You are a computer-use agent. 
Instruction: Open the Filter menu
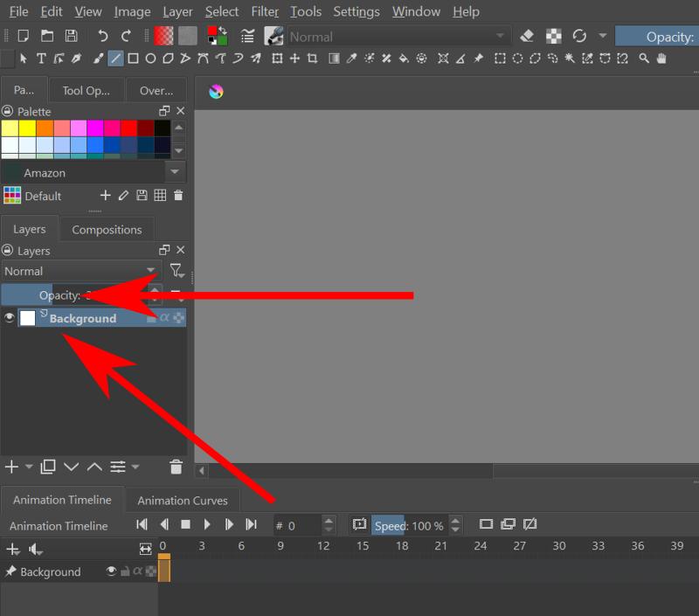point(264,11)
